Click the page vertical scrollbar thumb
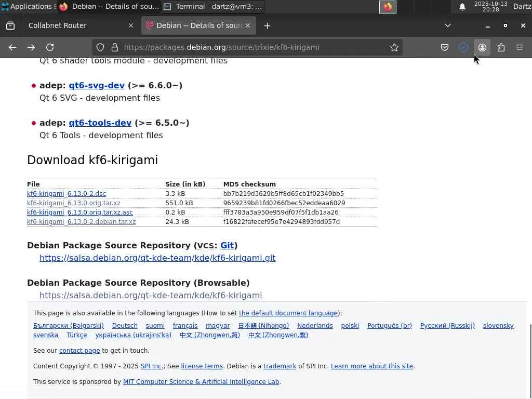532x399 pixels. coord(530,362)
